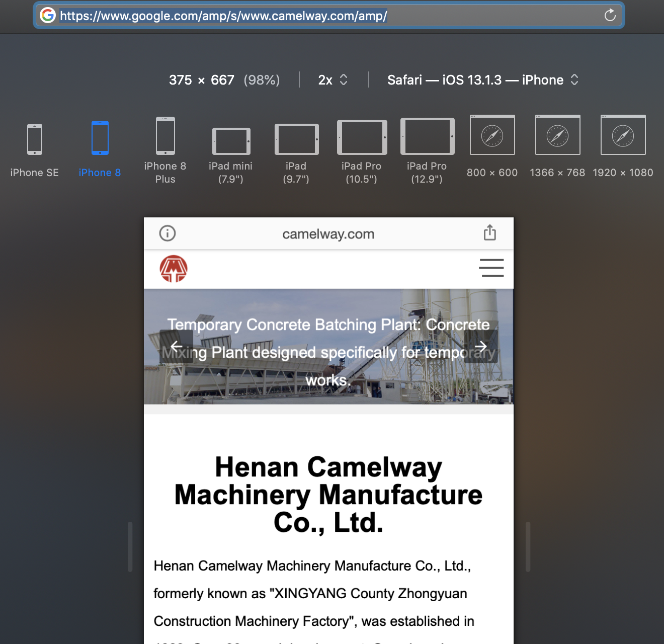This screenshot has width=664, height=644.
Task: Open the 2x pixel ratio dropdown
Action: [333, 80]
